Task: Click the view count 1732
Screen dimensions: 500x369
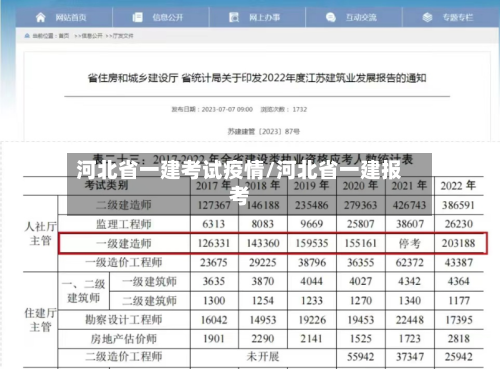Action: click(300, 109)
